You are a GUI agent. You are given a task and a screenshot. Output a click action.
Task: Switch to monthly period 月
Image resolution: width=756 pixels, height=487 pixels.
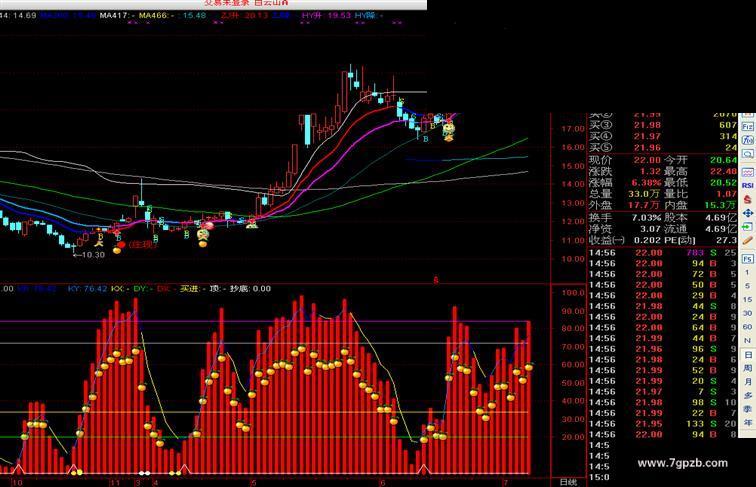(748, 382)
